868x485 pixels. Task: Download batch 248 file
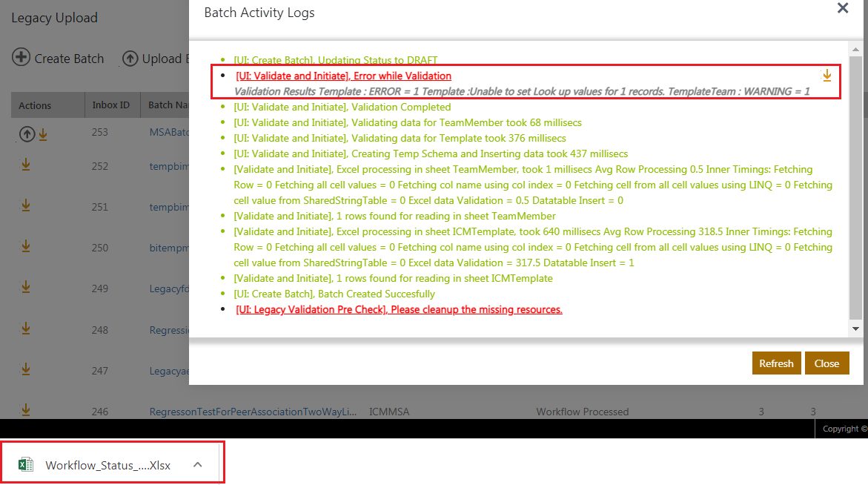[x=26, y=327]
